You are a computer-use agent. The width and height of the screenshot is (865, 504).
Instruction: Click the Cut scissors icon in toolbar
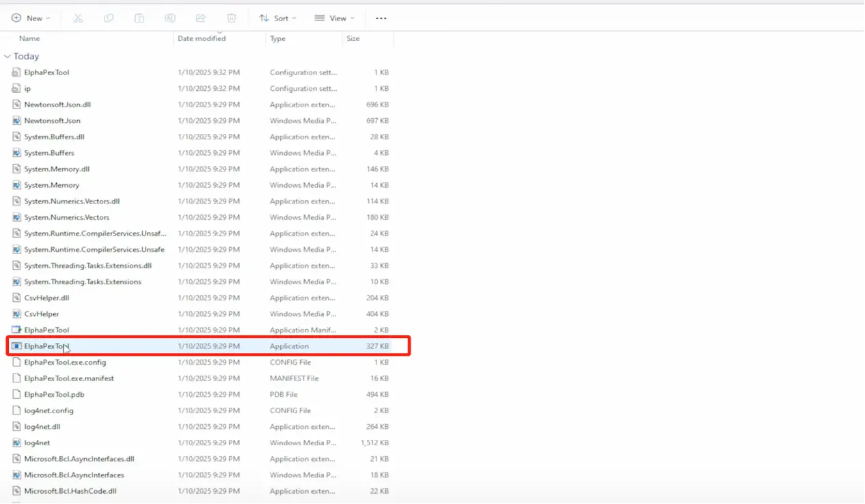(78, 18)
